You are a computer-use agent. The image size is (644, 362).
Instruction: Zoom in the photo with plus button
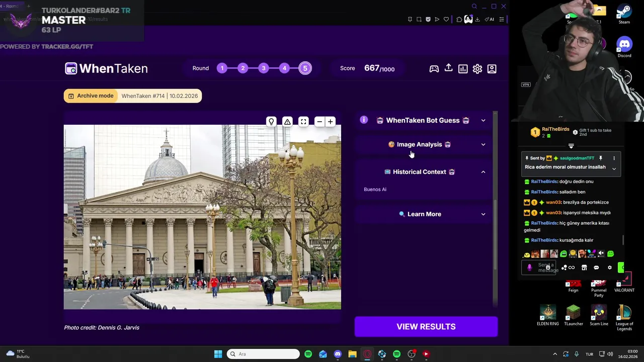click(x=331, y=122)
